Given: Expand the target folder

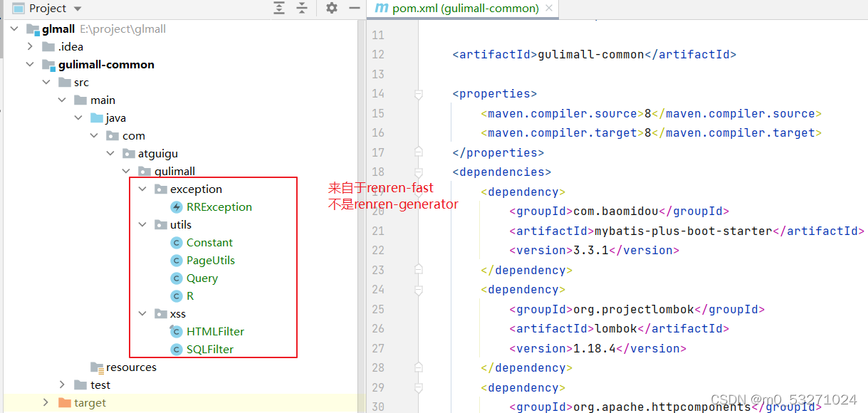Looking at the screenshot, I should [46, 403].
